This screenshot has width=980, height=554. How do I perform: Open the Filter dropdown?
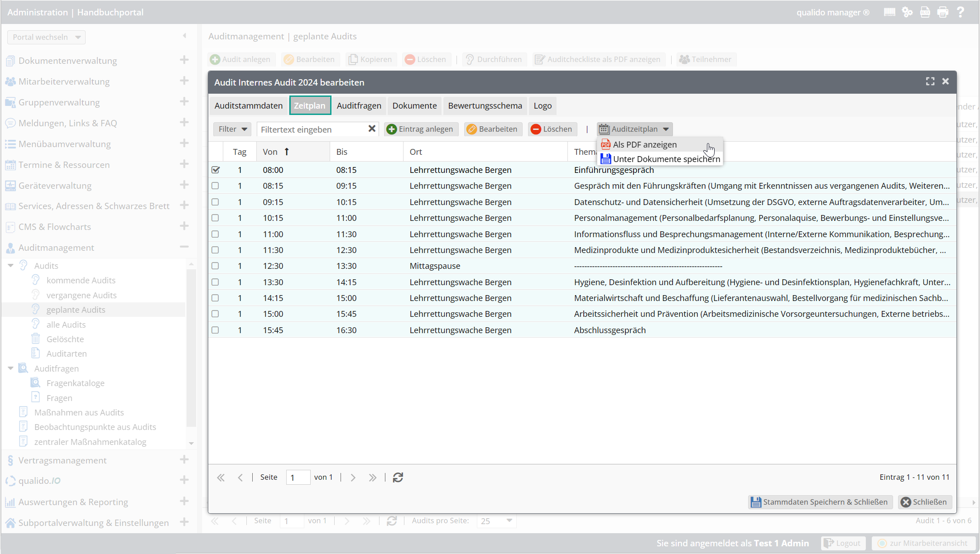pyautogui.click(x=232, y=129)
